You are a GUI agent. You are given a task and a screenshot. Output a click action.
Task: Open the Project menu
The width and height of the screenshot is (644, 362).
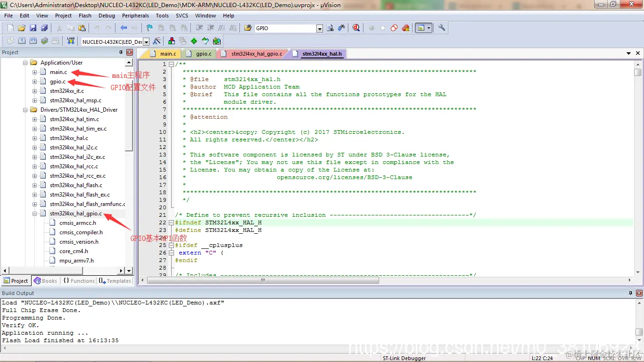point(63,16)
